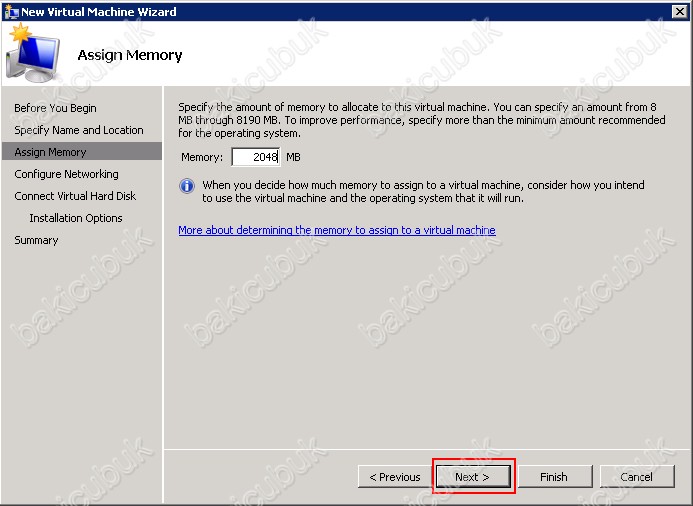Click the 'Memory:' label

pyautogui.click(x=202, y=157)
